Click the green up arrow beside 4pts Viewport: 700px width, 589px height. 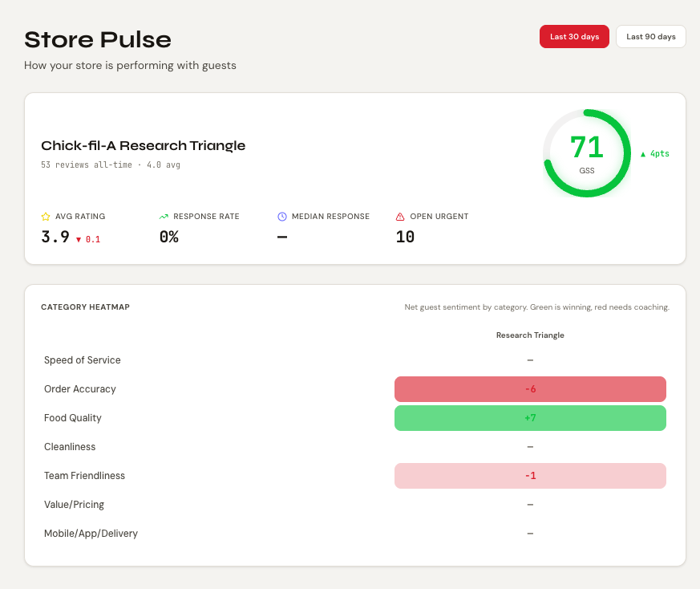tap(643, 154)
